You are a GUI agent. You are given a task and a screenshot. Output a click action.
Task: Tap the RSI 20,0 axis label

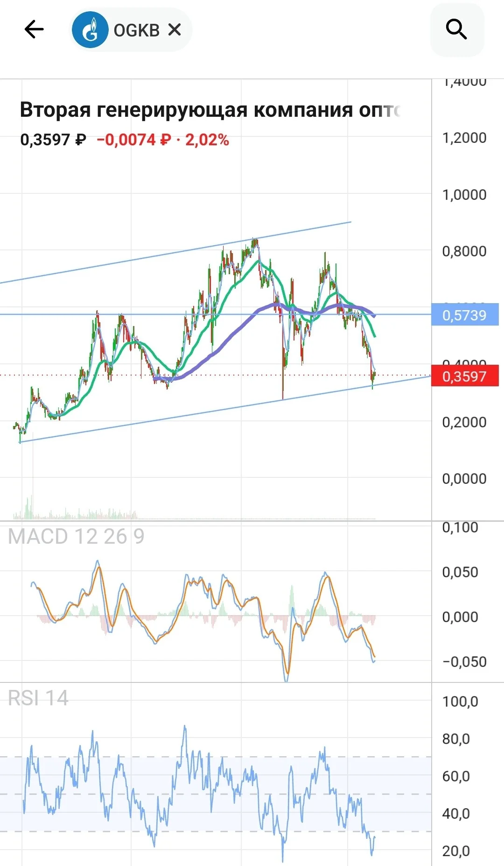(456, 851)
